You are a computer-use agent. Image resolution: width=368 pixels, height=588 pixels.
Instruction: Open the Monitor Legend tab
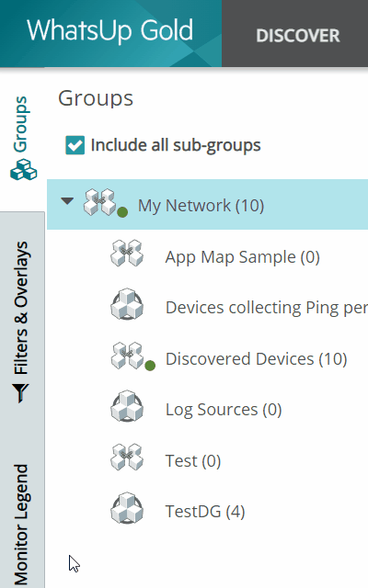21,525
